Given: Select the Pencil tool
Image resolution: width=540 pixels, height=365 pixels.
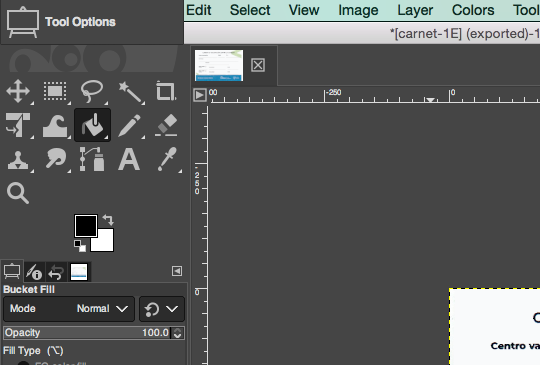Looking at the screenshot, I should pyautogui.click(x=129, y=126).
